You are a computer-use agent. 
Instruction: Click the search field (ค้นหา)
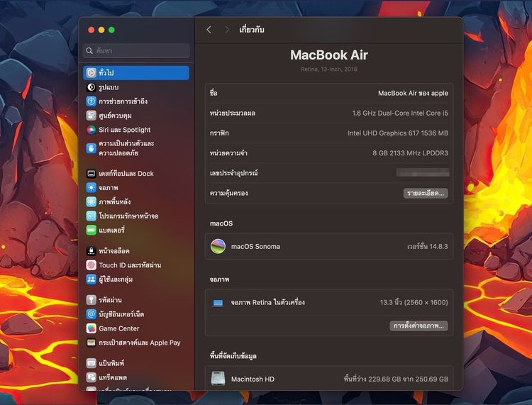coord(137,51)
